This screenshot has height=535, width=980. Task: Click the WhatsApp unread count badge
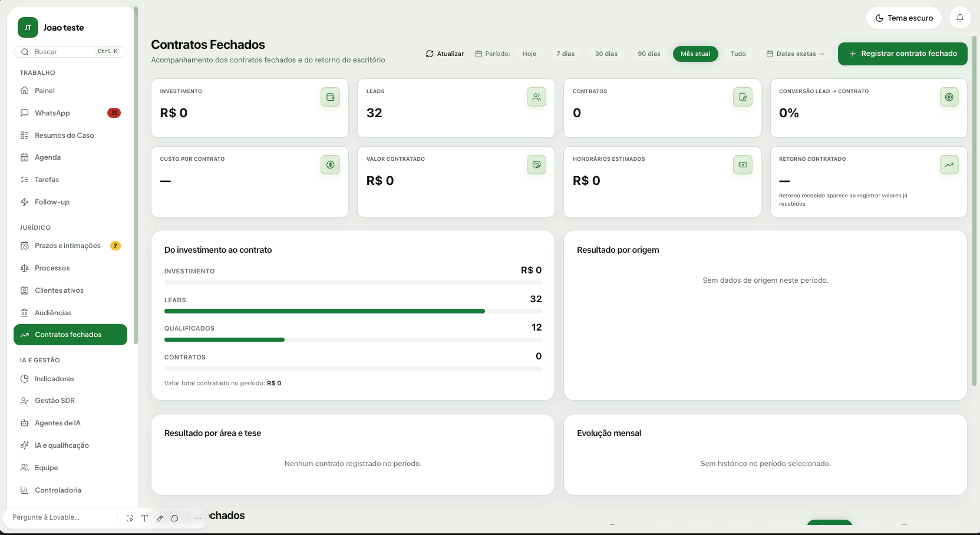114,113
